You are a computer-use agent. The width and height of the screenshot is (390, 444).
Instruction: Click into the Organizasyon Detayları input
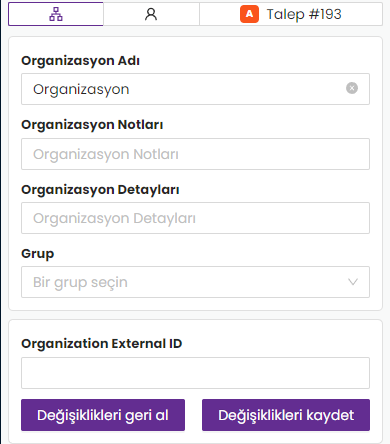coord(195,218)
